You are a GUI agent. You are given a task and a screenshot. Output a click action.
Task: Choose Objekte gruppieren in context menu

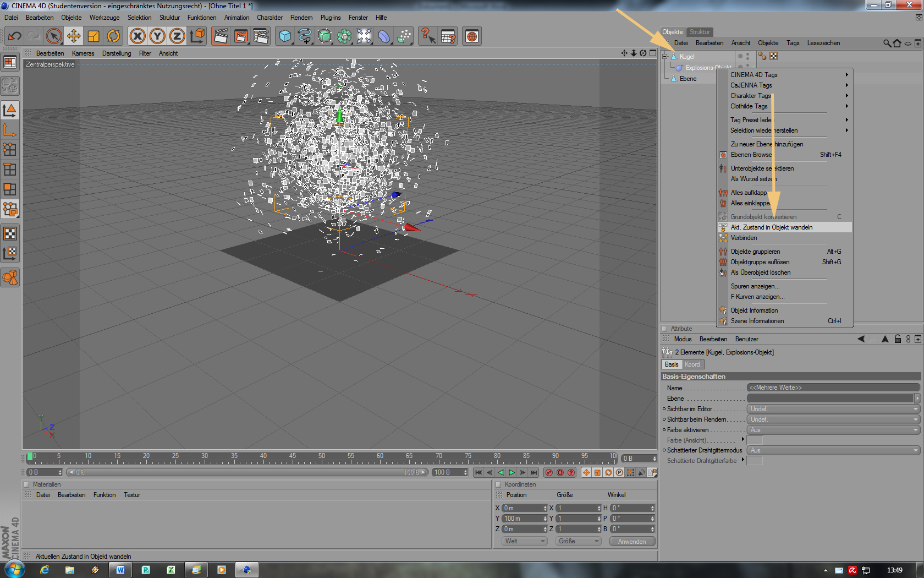pos(784,252)
